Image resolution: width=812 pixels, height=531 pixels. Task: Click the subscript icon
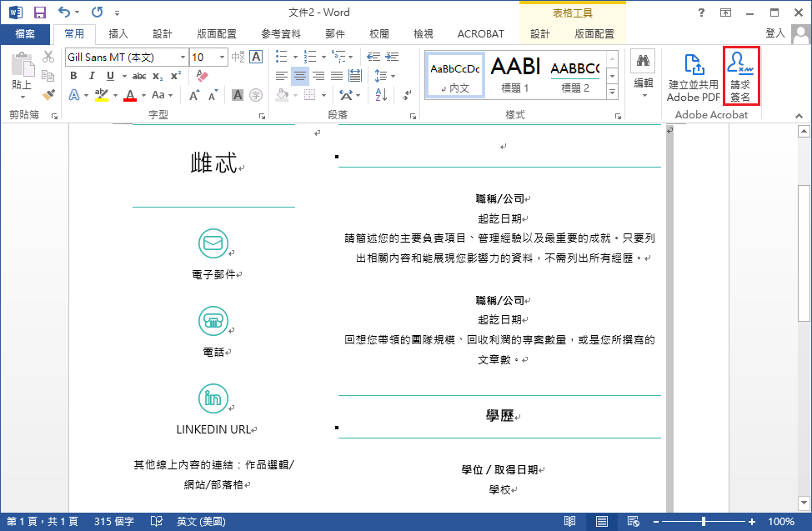tap(155, 76)
